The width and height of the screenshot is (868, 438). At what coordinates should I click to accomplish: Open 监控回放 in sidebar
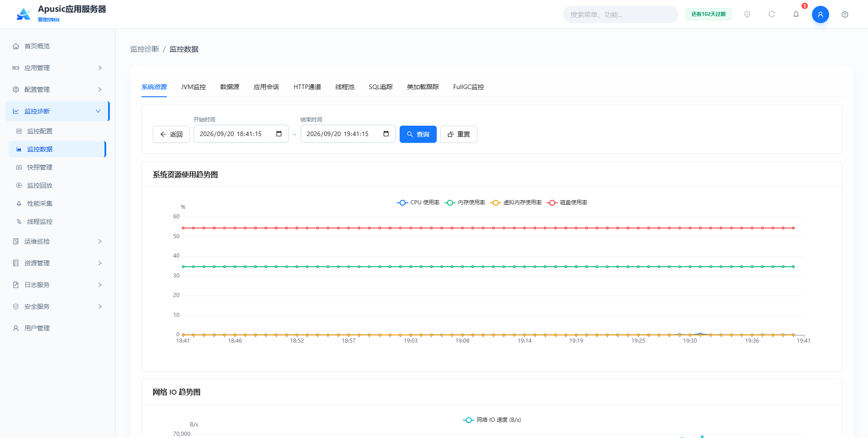tap(57, 185)
